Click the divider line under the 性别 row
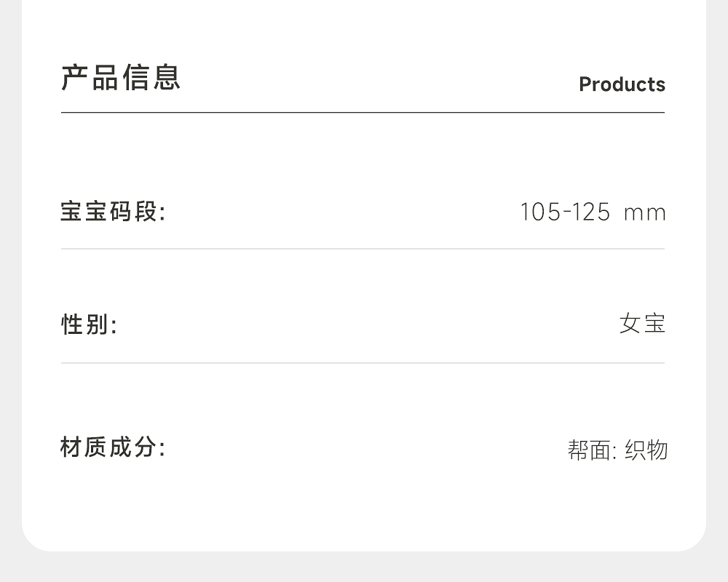The image size is (728, 582). click(x=363, y=363)
